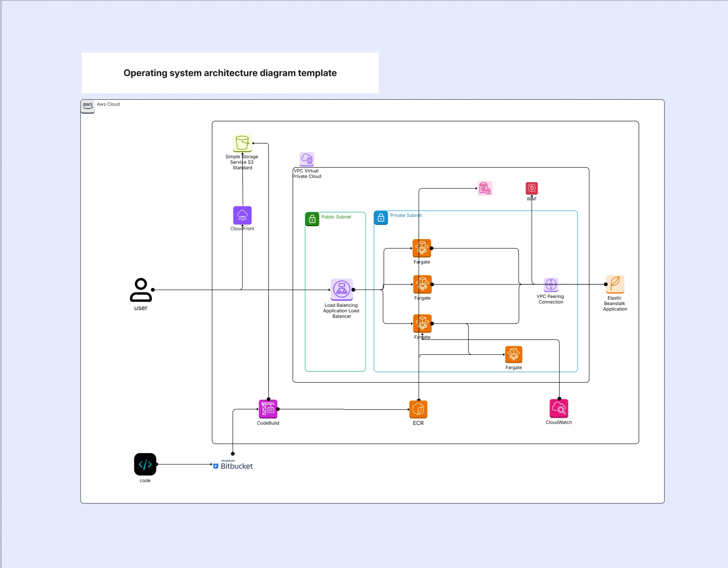Click the blue Private Subnet lock icon
This screenshot has height=568, width=728.
coord(381,217)
